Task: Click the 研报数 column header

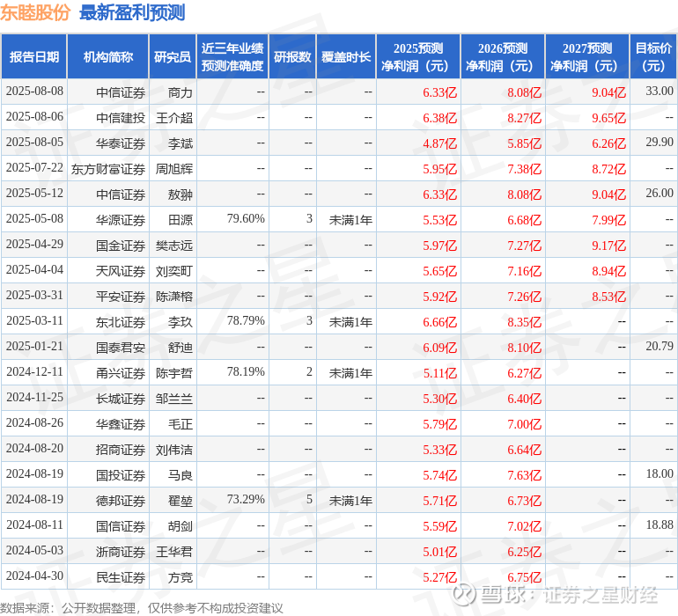Action: point(292,56)
